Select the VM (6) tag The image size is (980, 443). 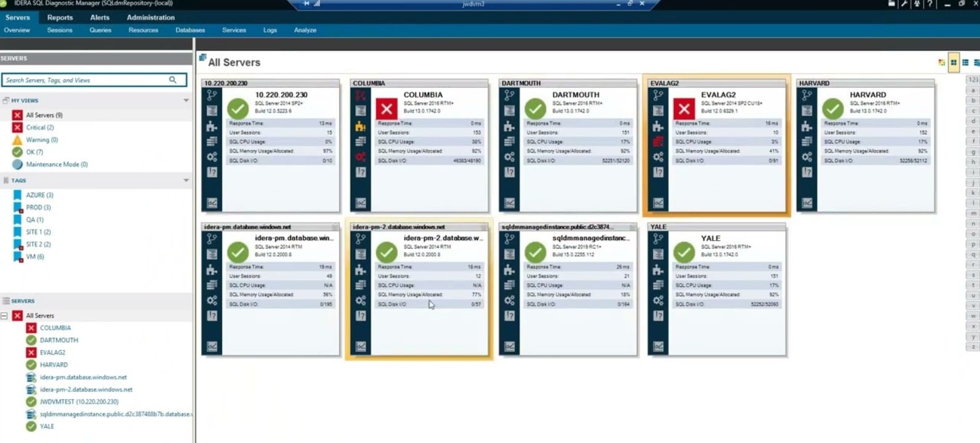coord(34,257)
